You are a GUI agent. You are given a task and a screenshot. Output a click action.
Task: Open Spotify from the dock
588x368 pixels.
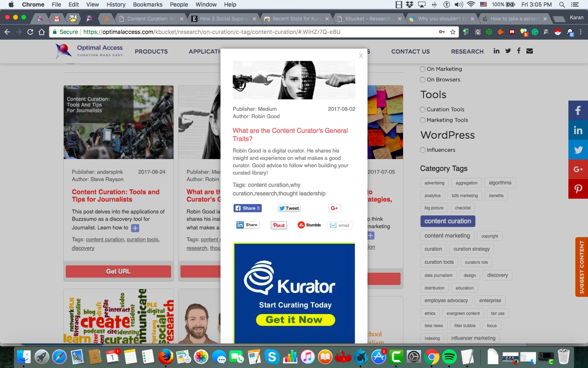[x=450, y=357]
